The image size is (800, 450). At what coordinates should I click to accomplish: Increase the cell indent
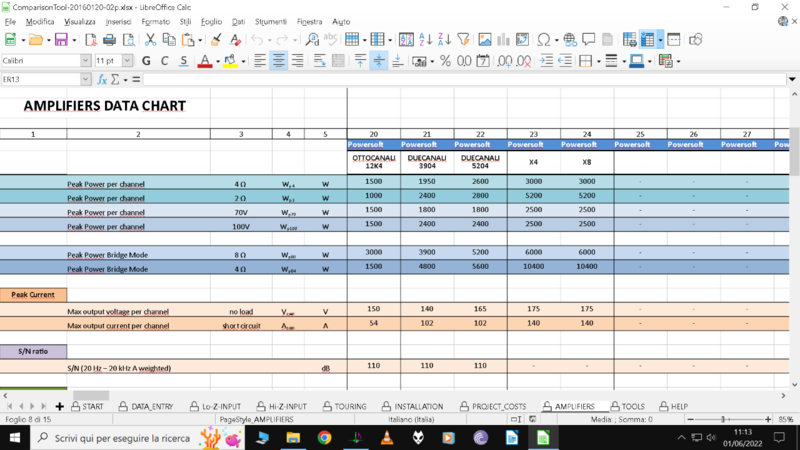pyautogui.click(x=546, y=61)
